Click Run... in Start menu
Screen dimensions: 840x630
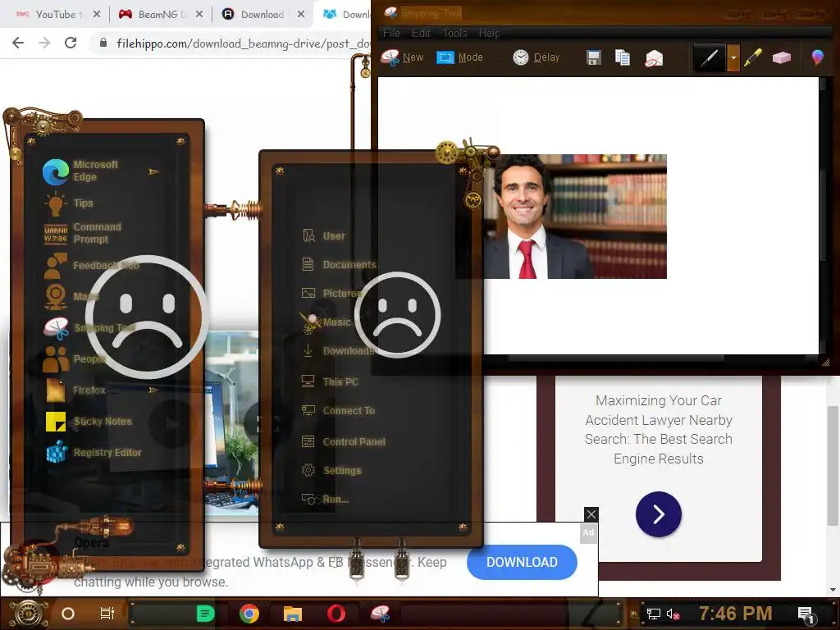(325, 500)
